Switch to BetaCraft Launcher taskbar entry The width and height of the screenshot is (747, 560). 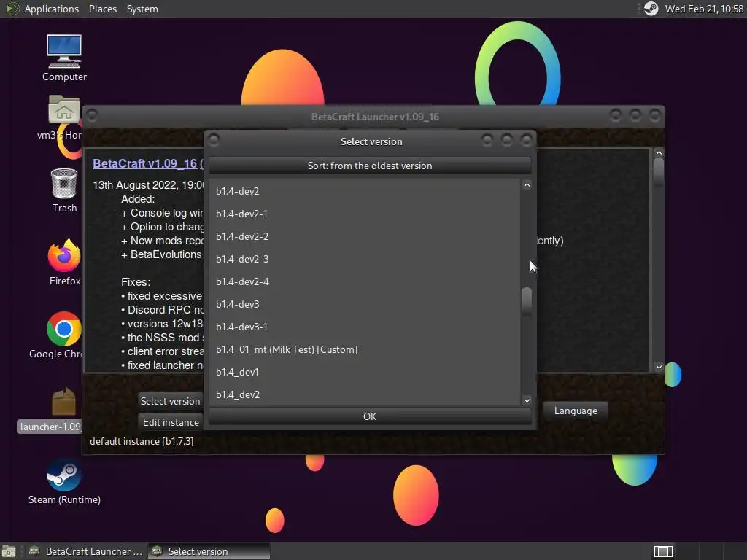(86, 551)
